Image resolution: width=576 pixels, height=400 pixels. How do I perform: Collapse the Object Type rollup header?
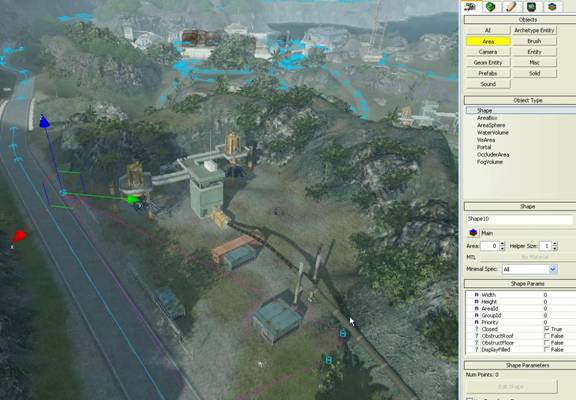(x=520, y=100)
